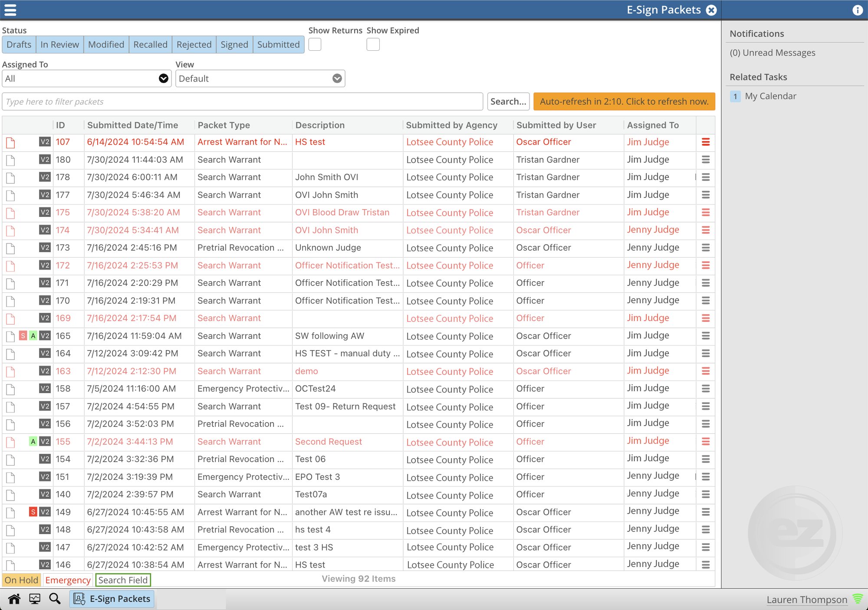Toggle the Rejected status filter
868x610 pixels.
pos(194,45)
